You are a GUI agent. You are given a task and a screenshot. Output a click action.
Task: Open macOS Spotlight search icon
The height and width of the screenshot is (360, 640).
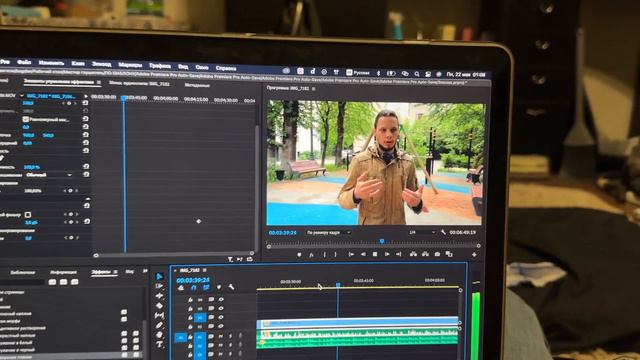tap(417, 74)
